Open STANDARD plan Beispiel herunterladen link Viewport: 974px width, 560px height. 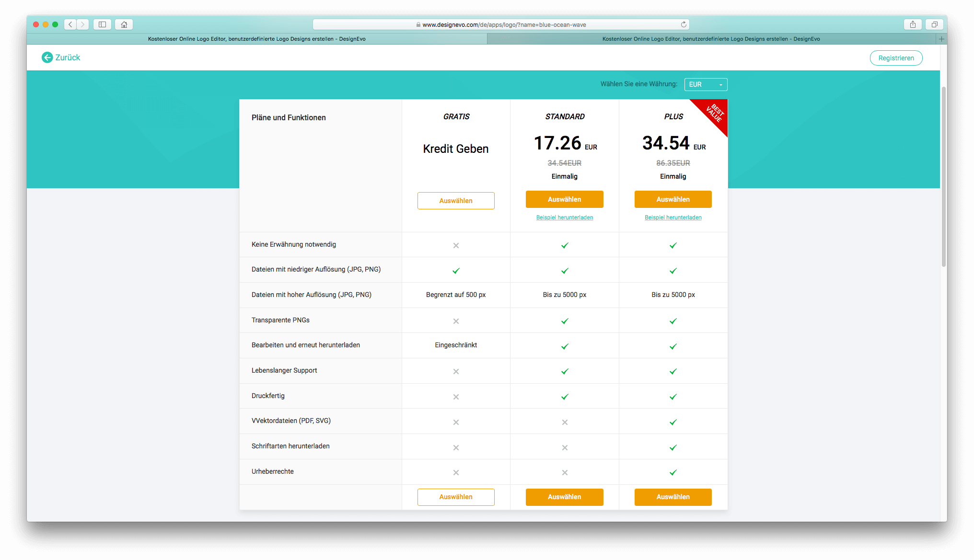[564, 217]
